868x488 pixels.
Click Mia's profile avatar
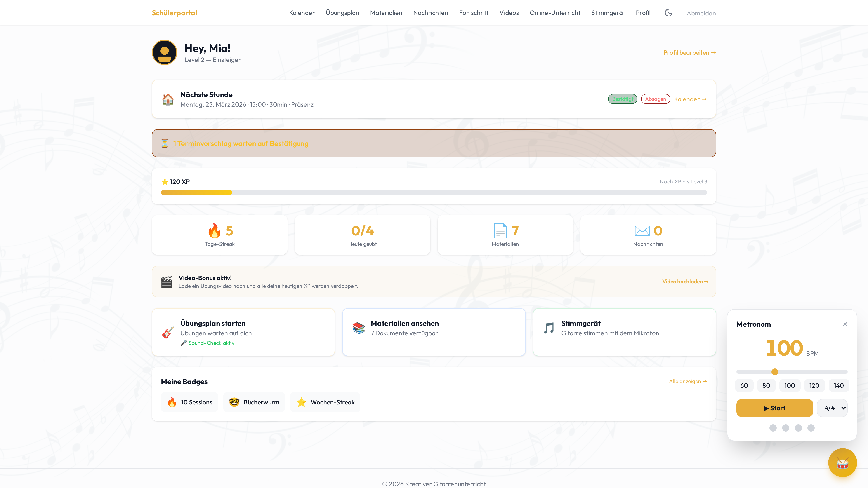[x=164, y=53]
